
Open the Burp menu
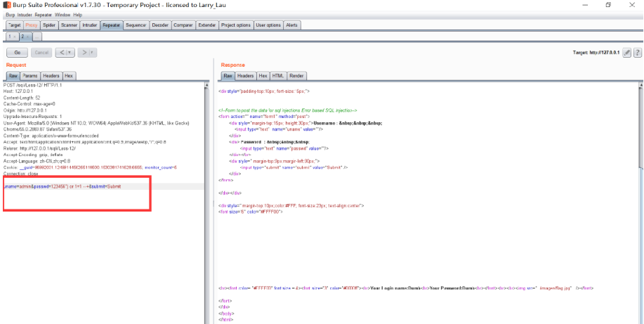(x=9, y=15)
